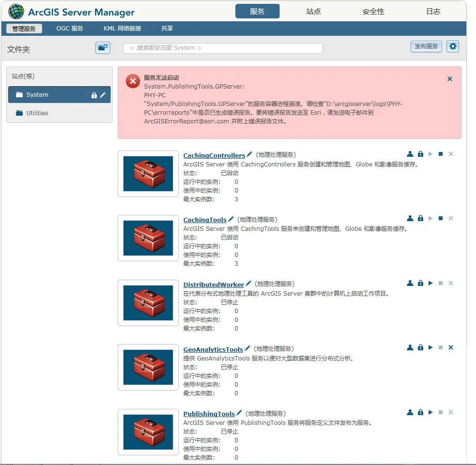
Task: Click into the service search field
Action: [223, 48]
